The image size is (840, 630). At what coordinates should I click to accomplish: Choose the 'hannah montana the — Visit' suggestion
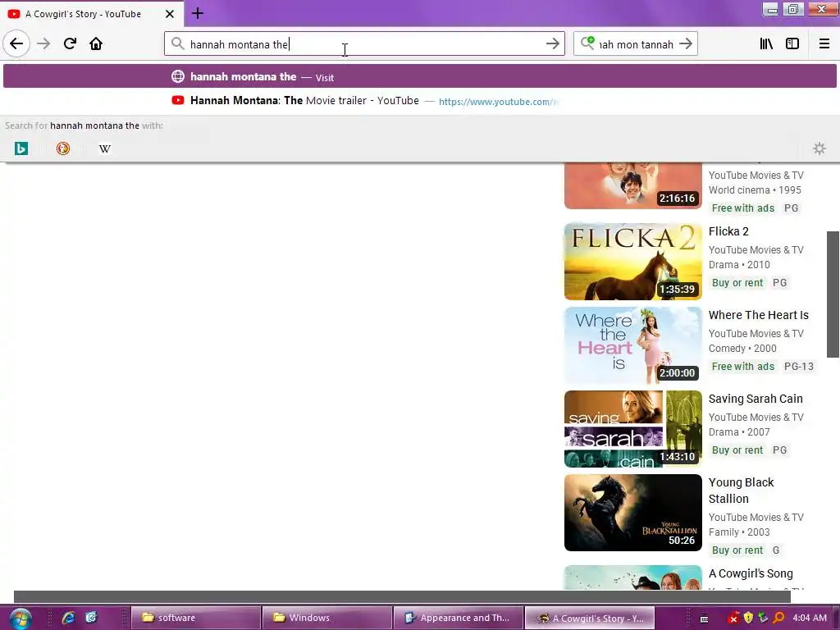click(419, 76)
